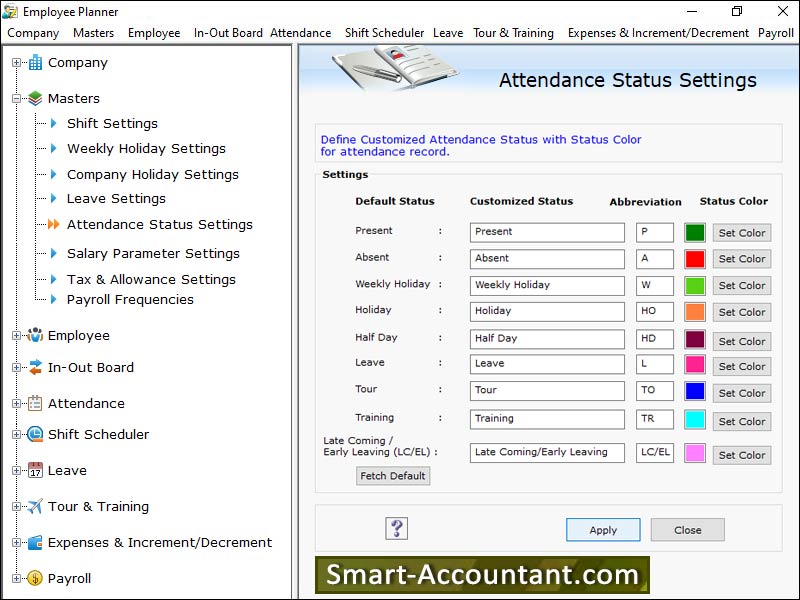Select Salary Parameter Settings in the tree
Image resolution: width=800 pixels, height=600 pixels.
coord(153,254)
